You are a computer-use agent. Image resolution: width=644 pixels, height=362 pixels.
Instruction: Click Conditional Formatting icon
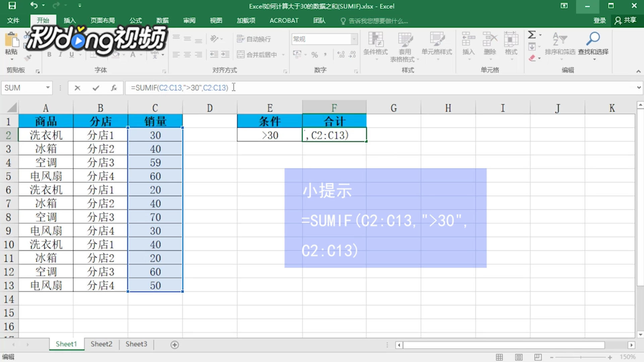pos(376,40)
